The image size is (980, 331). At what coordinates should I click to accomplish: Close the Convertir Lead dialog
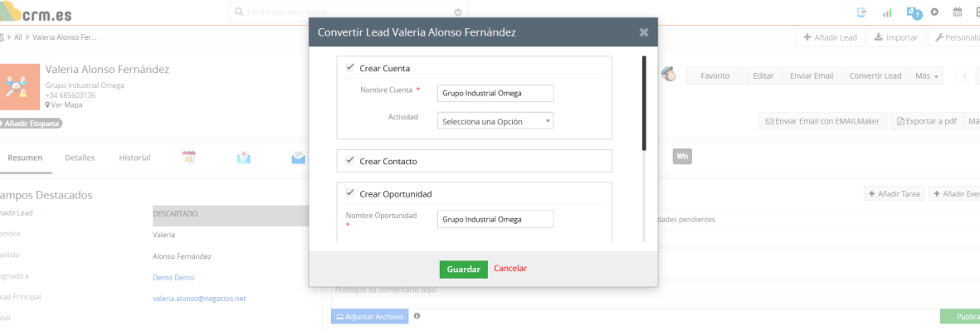coord(644,32)
